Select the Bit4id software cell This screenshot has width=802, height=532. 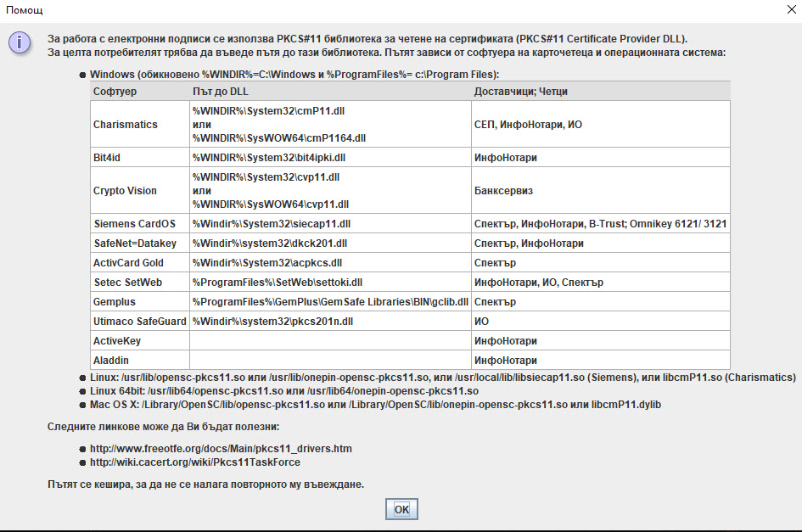click(140, 158)
